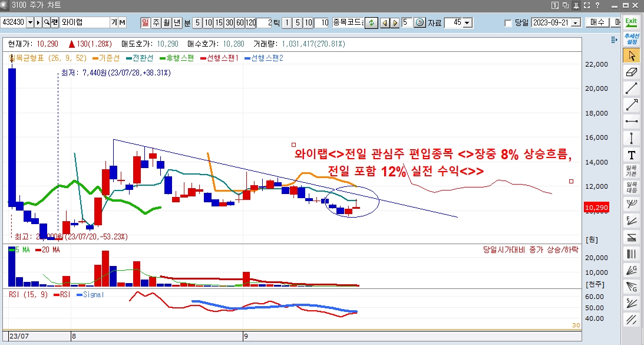The height and width of the screenshot is (345, 644).
Task: Pick the S fan lines tool
Action: (631, 303)
